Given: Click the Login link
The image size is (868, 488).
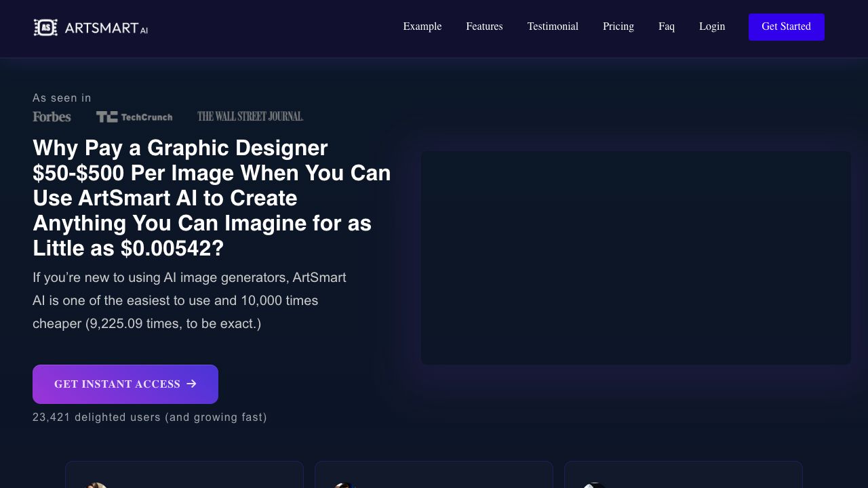Looking at the screenshot, I should [x=711, y=26].
